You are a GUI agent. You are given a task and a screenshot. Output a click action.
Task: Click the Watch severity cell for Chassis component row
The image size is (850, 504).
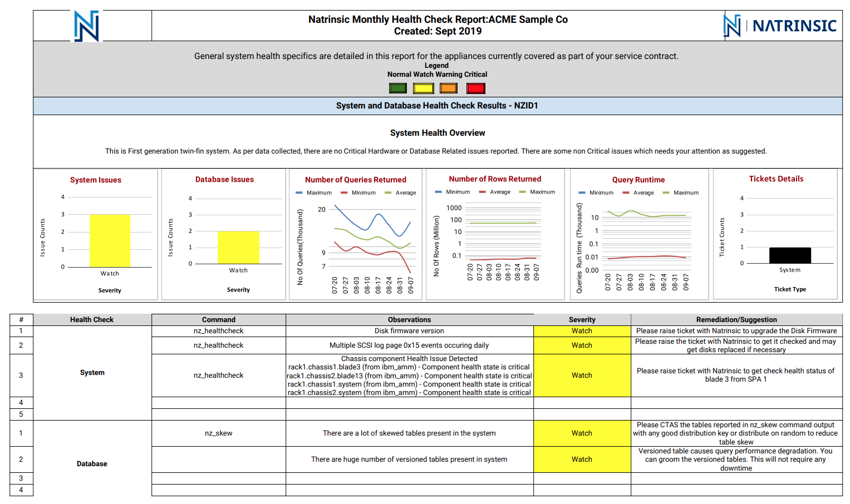tap(582, 375)
